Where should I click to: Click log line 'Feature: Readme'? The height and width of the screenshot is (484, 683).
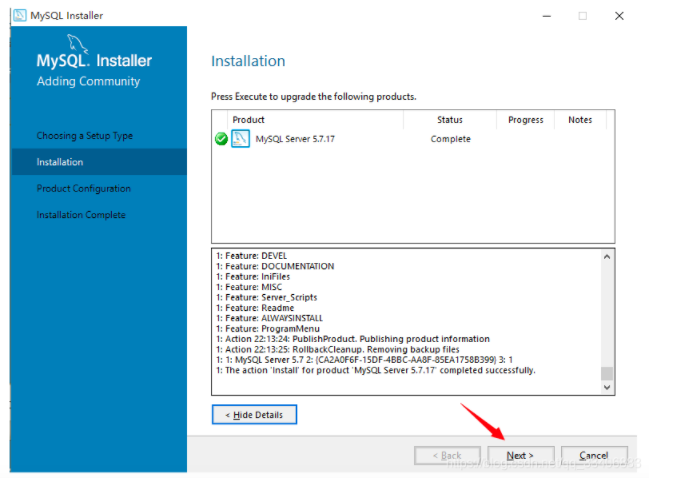pos(255,308)
